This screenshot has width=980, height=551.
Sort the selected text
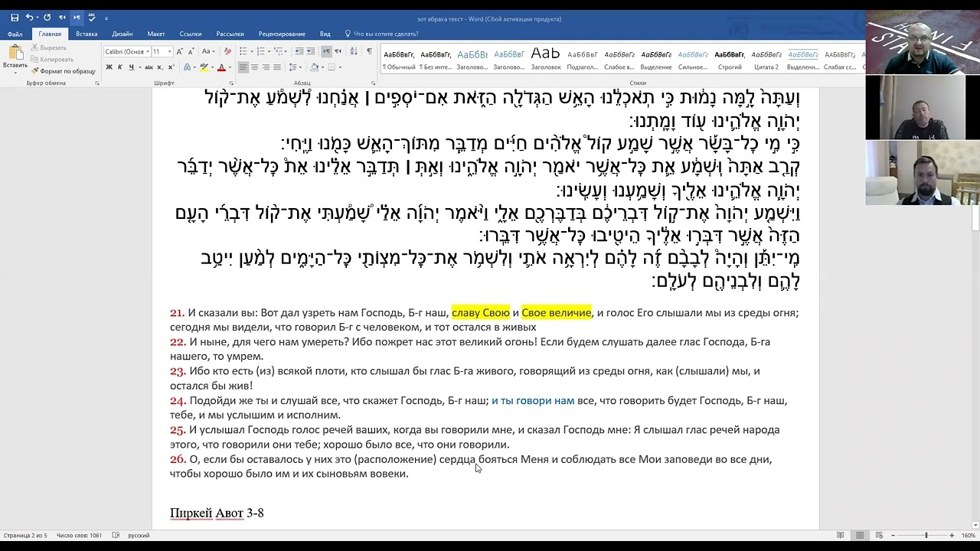[354, 51]
